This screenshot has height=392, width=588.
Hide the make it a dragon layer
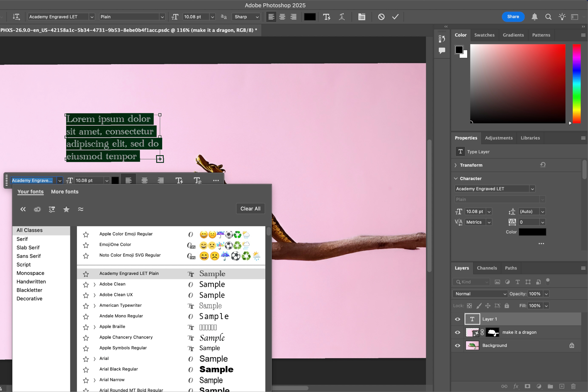457,332
